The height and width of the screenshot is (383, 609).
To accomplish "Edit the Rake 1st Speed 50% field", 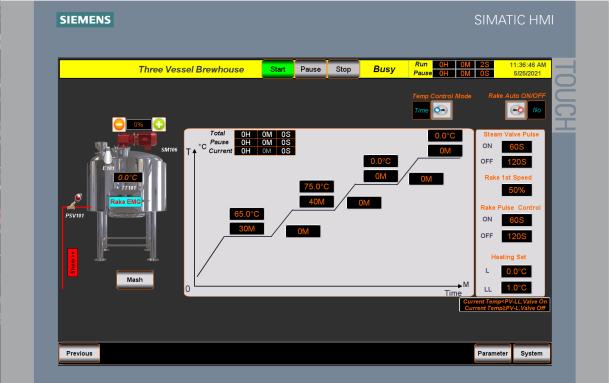I will (x=517, y=190).
